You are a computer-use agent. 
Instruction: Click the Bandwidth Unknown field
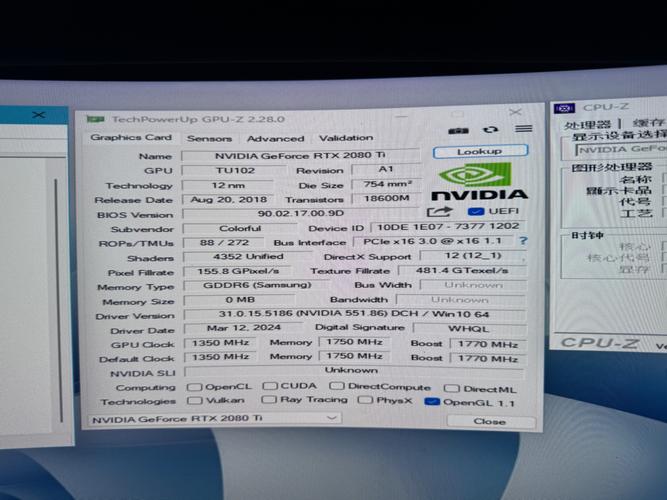click(460, 300)
